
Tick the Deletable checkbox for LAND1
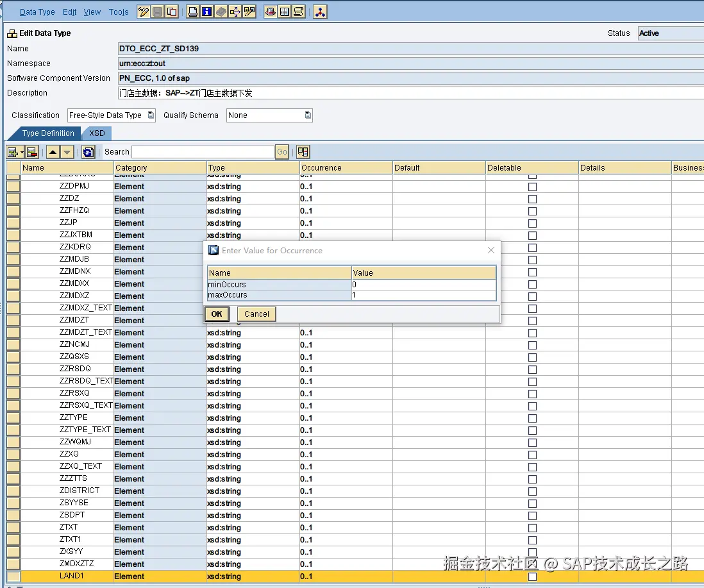[533, 576]
